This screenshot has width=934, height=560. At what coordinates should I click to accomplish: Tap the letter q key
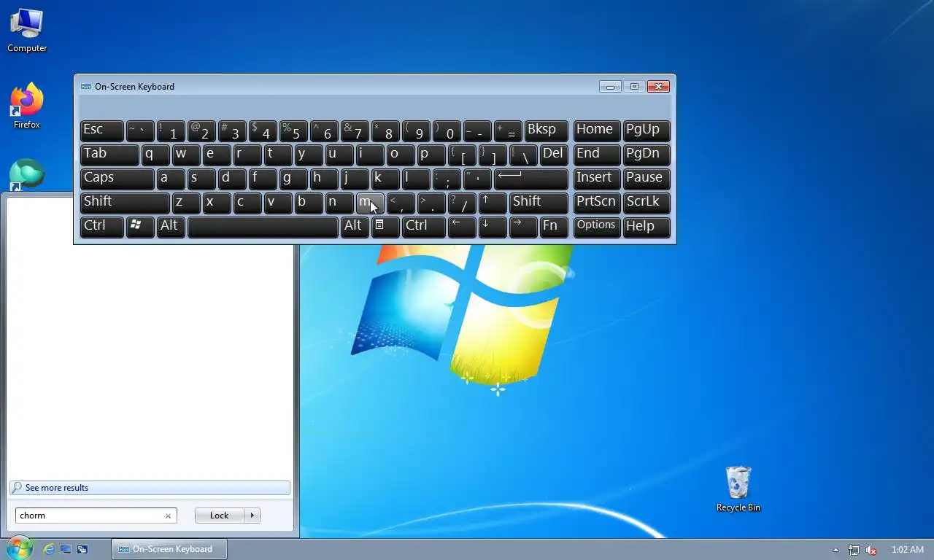pos(155,155)
